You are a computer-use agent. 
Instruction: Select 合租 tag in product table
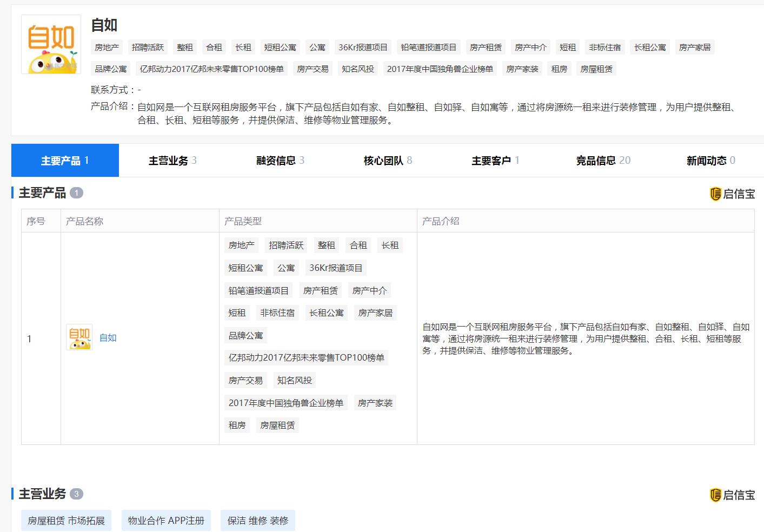point(358,245)
